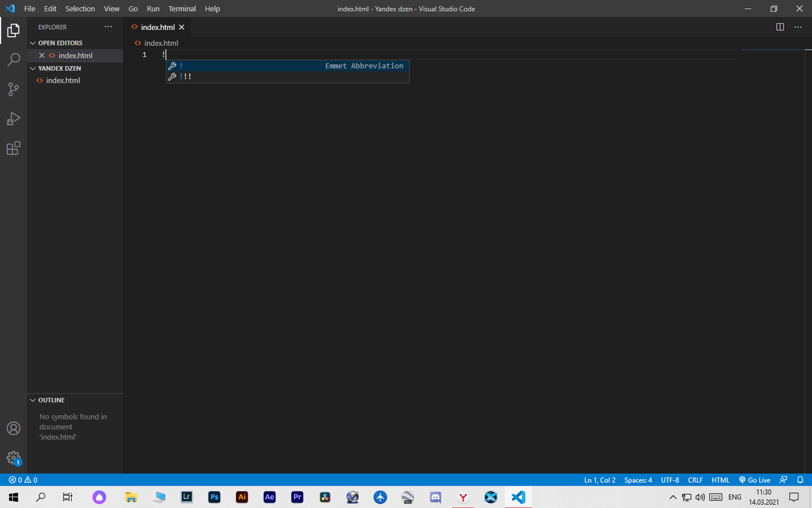Collapse the Open Editors section
The width and height of the screenshot is (812, 508).
coord(76,43)
